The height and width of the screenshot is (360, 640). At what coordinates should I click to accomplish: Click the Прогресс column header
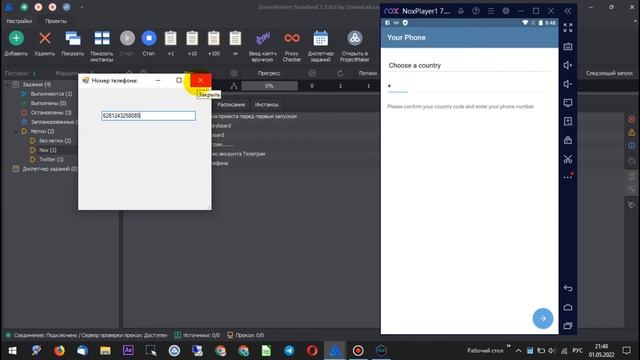pos(269,73)
